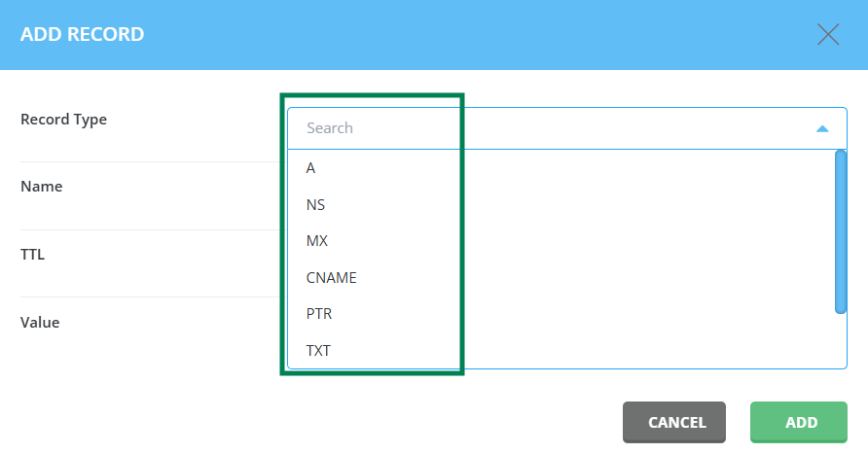Cancel adding the record
Image resolution: width=868 pixels, height=454 pixels.
coord(673,423)
